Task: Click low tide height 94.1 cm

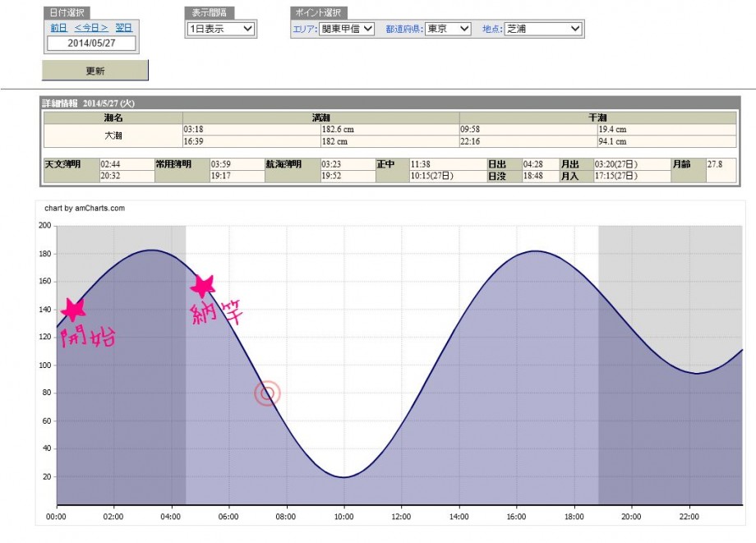Action: pyautogui.click(x=666, y=141)
